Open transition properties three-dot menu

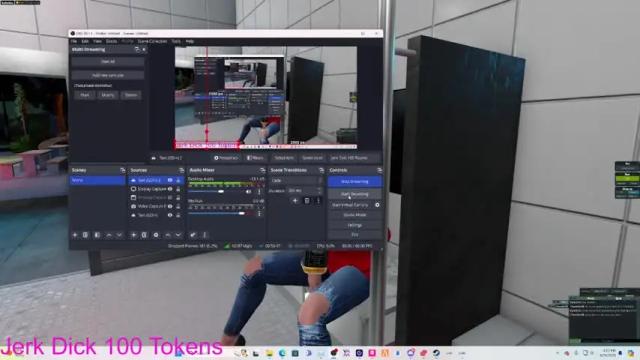[x=318, y=200]
